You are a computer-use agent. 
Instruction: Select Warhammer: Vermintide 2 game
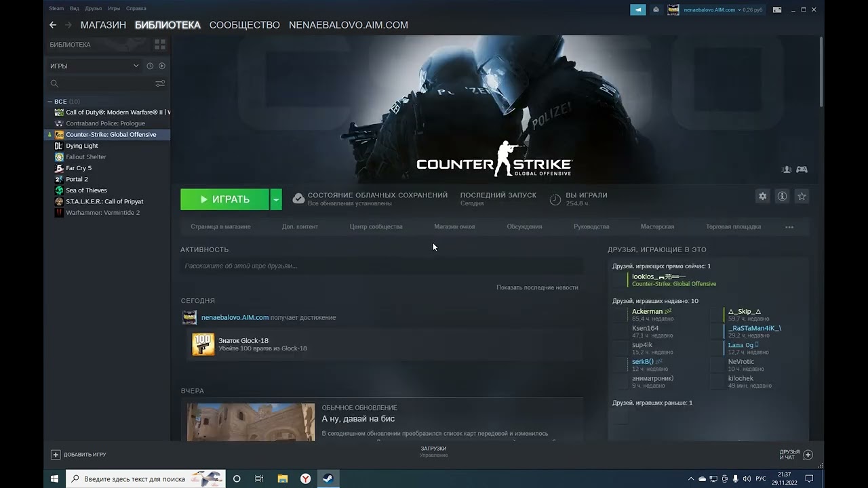[102, 213]
